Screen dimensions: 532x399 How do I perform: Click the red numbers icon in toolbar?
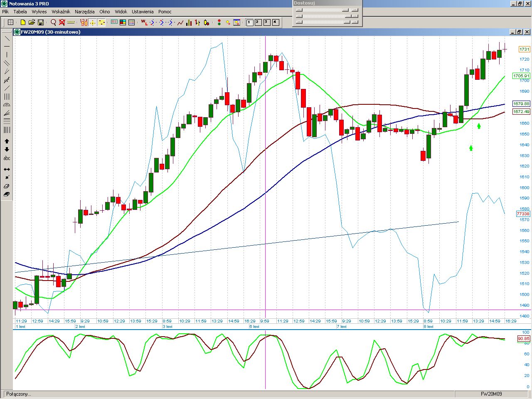[x=84, y=22]
